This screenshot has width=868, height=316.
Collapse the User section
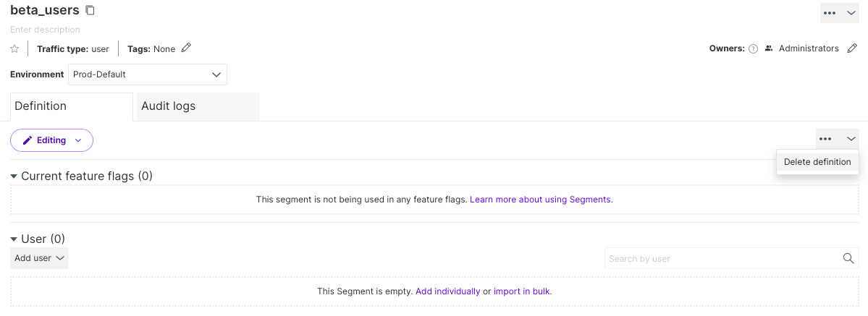tap(14, 239)
